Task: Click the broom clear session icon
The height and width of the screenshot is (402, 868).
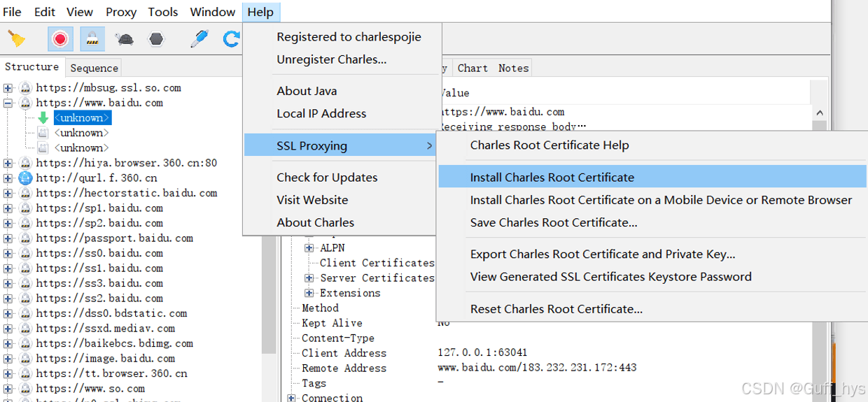Action: pos(16,38)
